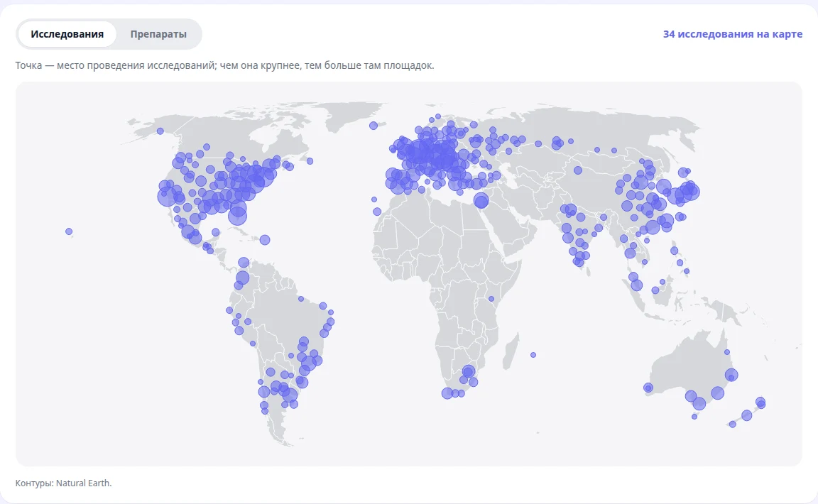Select the Newfoundland dot east of Canada
This screenshot has width=818, height=504.
[310, 161]
